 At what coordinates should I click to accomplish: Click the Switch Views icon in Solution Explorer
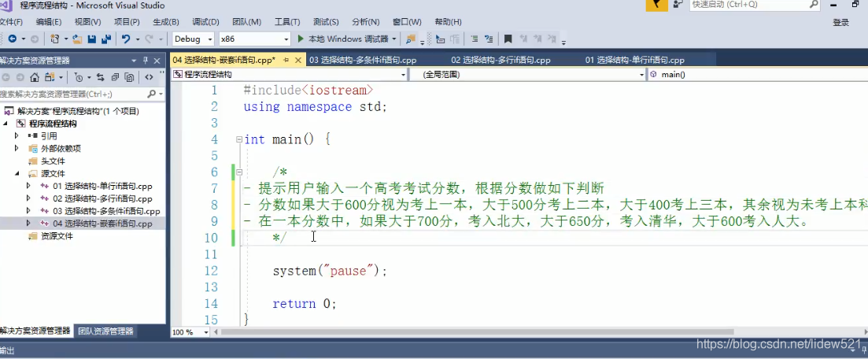[50, 77]
